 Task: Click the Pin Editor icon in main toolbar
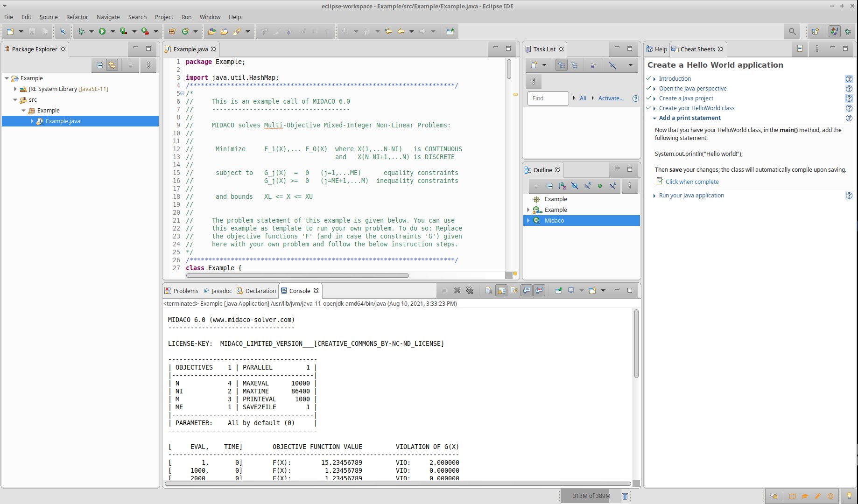450,31
